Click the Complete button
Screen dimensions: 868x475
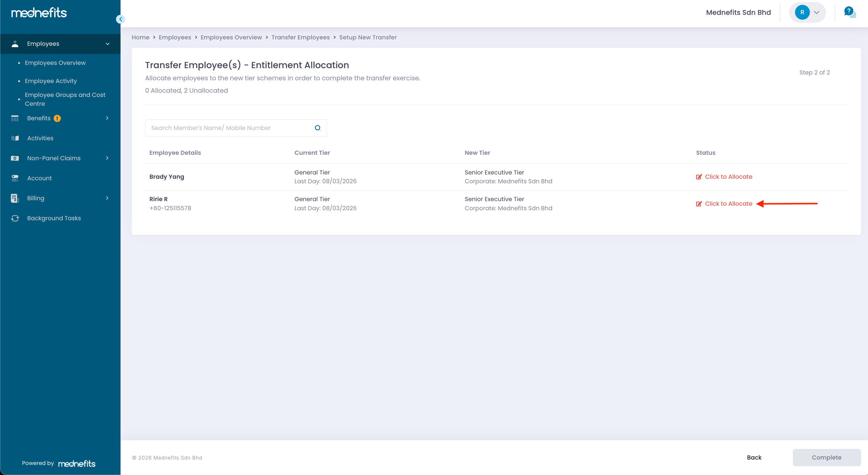point(826,457)
